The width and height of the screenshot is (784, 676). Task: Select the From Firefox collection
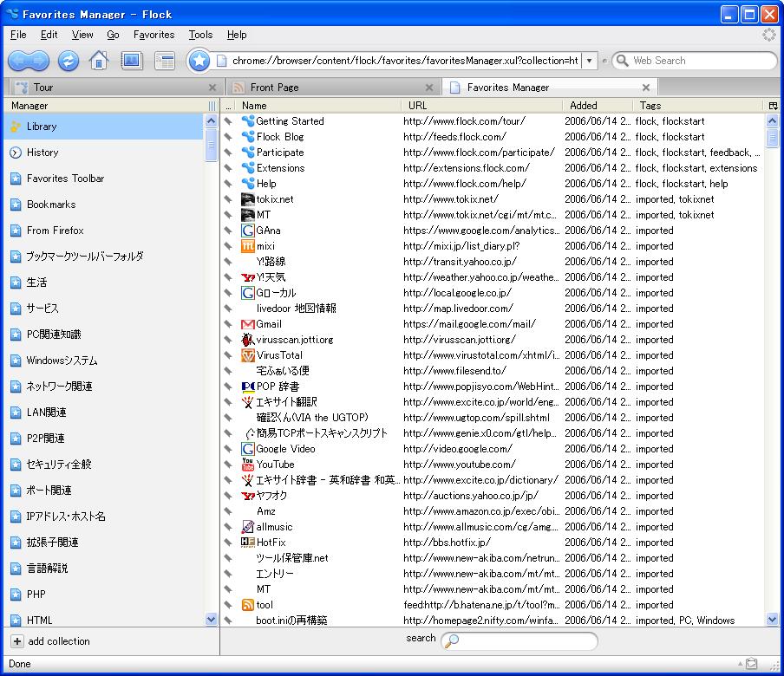(x=103, y=231)
